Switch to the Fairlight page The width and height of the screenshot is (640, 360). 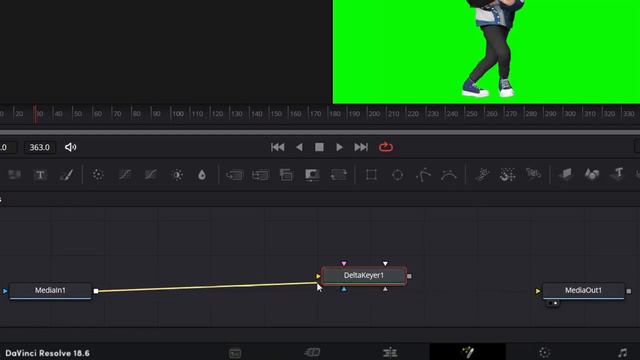[622, 353]
